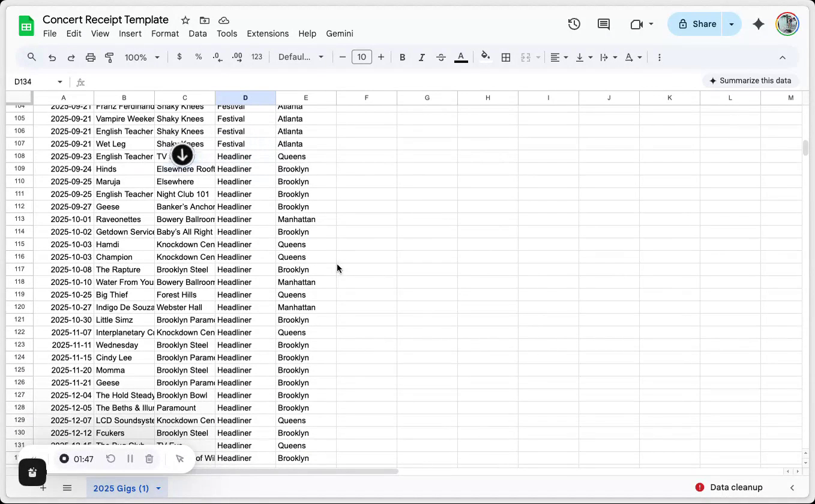The width and height of the screenshot is (815, 504).
Task: Open the text color picker
Action: click(461, 58)
